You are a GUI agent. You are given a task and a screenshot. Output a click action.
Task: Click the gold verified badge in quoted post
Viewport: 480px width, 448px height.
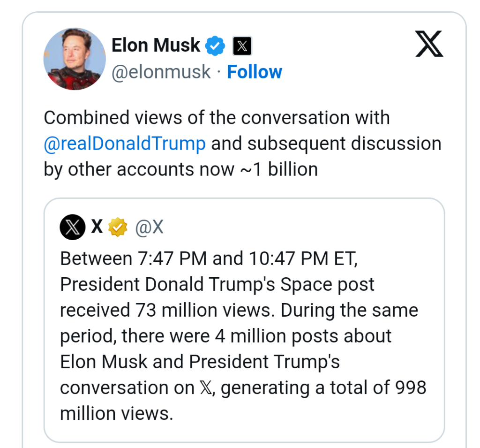pyautogui.click(x=118, y=228)
